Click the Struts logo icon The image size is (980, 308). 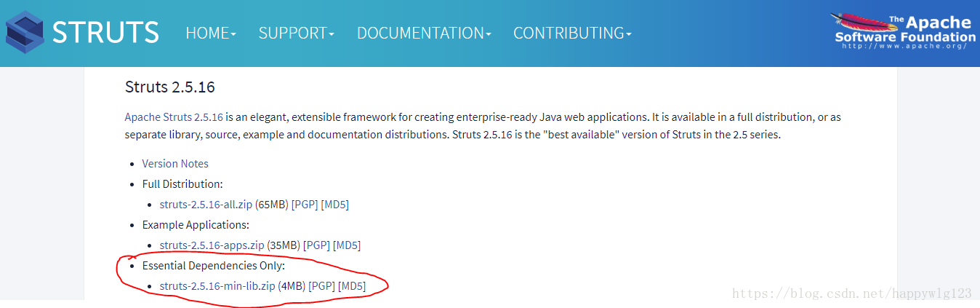tap(24, 33)
